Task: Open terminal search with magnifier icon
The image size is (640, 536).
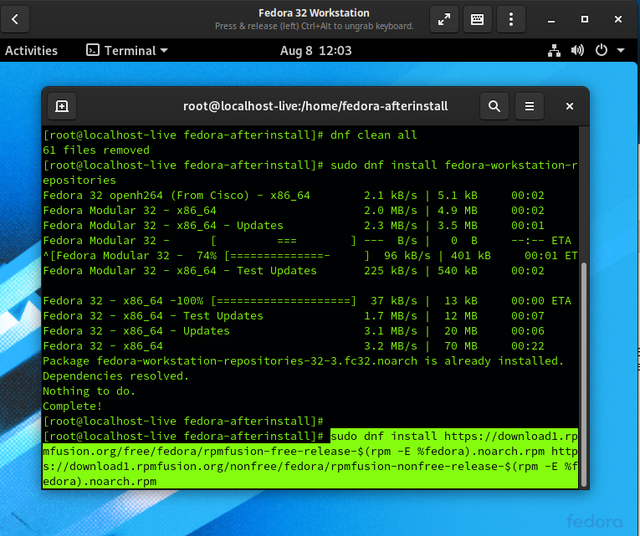Action: click(494, 106)
